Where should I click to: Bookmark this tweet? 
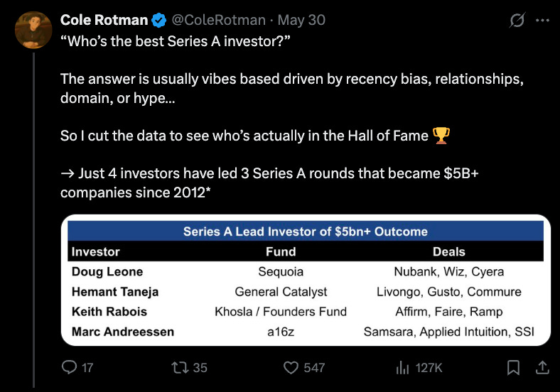point(513,367)
